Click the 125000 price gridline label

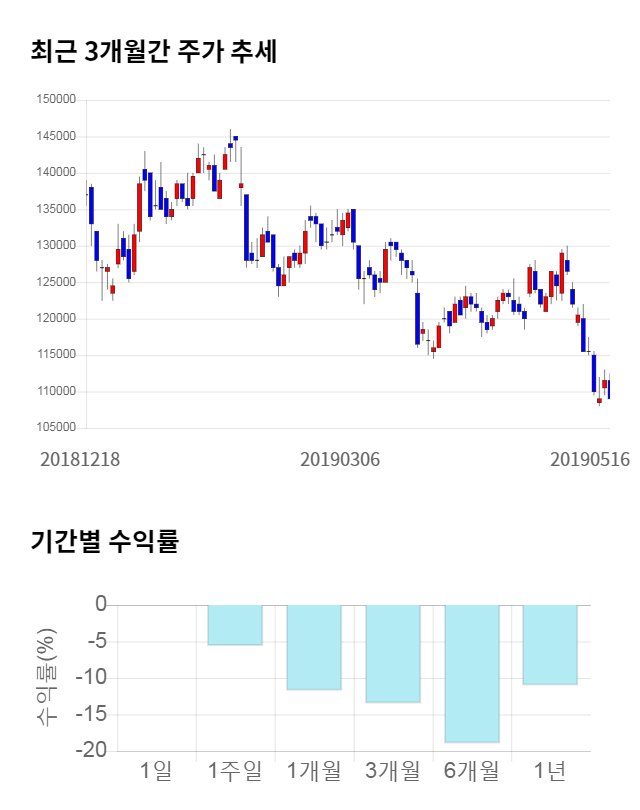(56, 282)
